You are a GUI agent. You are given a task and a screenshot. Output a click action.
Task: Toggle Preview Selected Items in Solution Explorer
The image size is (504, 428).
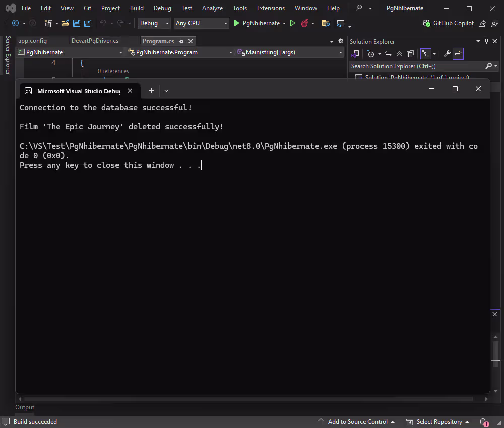point(458,54)
